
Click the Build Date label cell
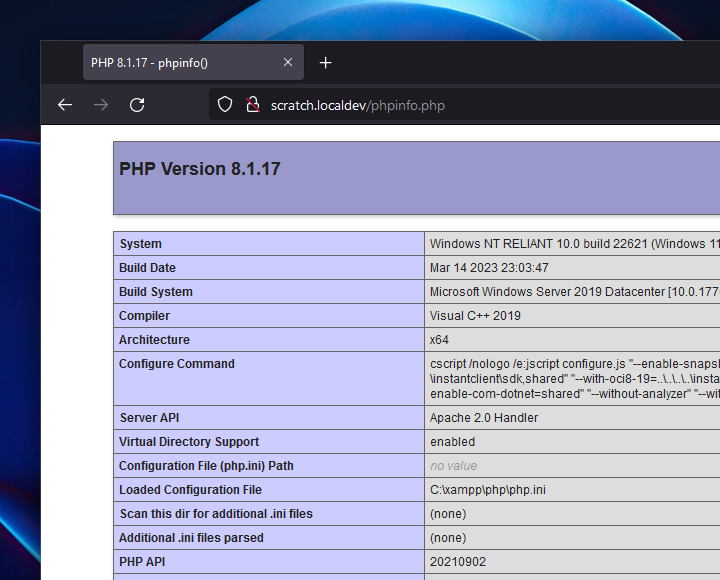pyautogui.click(x=269, y=268)
